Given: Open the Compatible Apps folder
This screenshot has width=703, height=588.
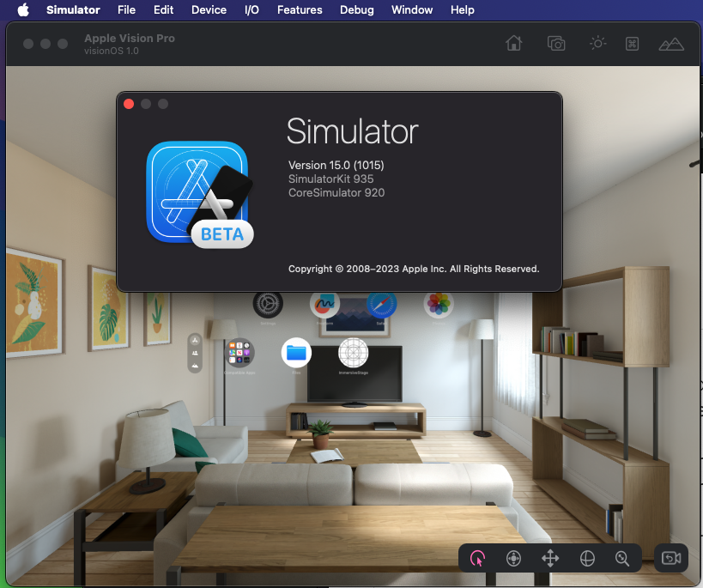Looking at the screenshot, I should point(239,353).
